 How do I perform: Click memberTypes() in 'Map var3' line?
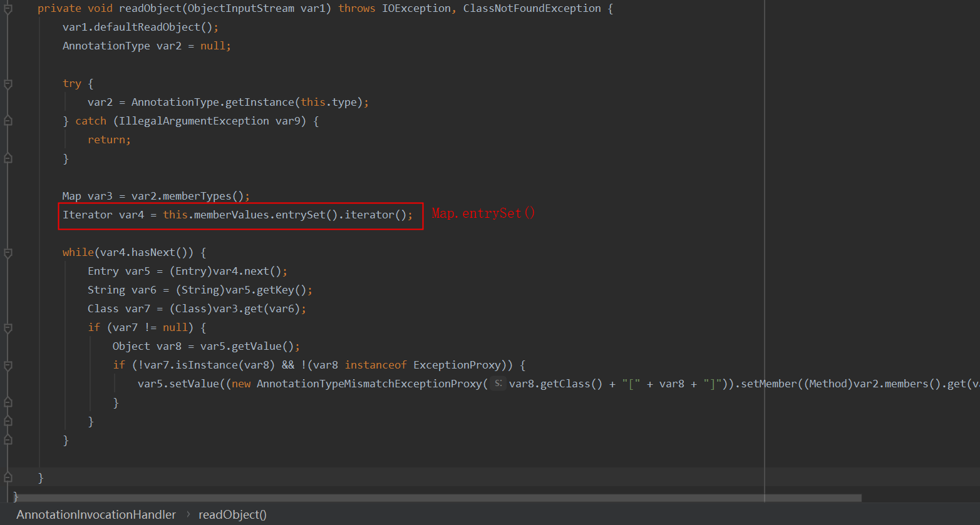[204, 196]
